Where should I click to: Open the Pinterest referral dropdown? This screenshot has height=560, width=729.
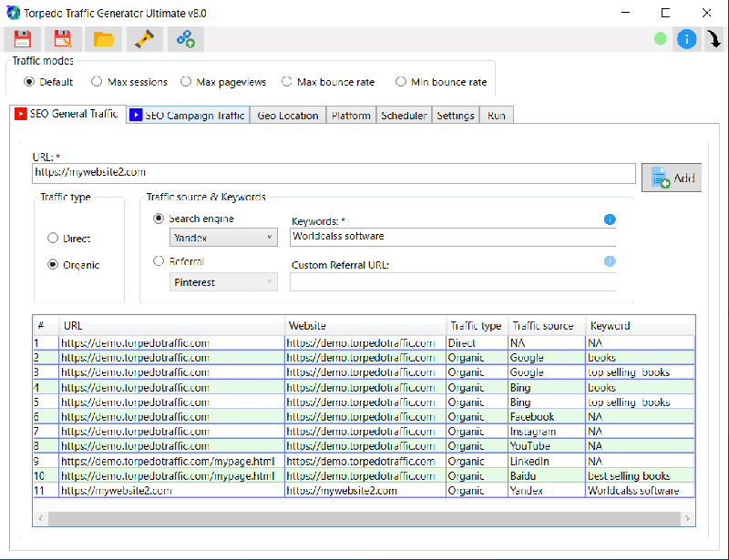223,282
